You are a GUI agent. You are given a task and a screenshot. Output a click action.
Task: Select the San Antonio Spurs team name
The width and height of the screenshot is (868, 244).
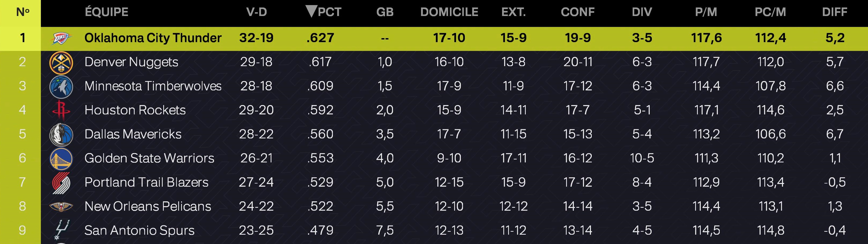coord(139,231)
